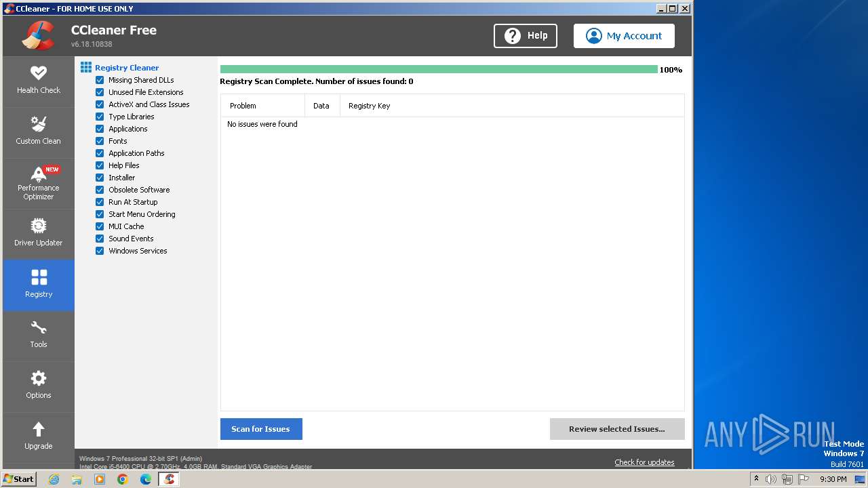Click the Help button
Screen dimensions: 868x488
click(526, 36)
